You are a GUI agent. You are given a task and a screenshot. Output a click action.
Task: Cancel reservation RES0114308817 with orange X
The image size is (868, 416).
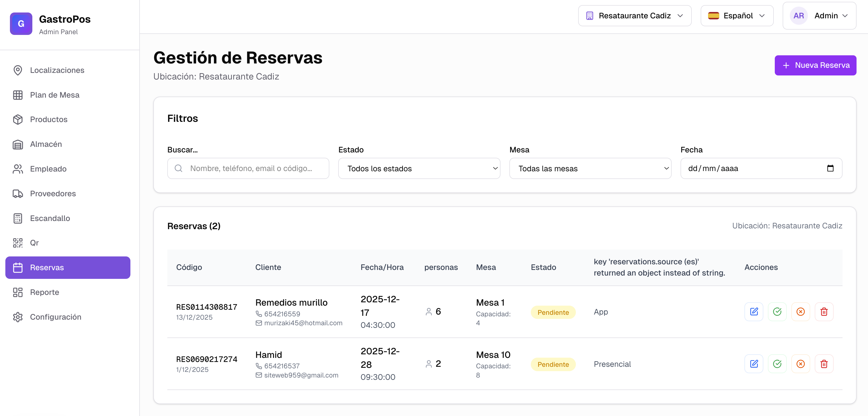click(x=801, y=311)
